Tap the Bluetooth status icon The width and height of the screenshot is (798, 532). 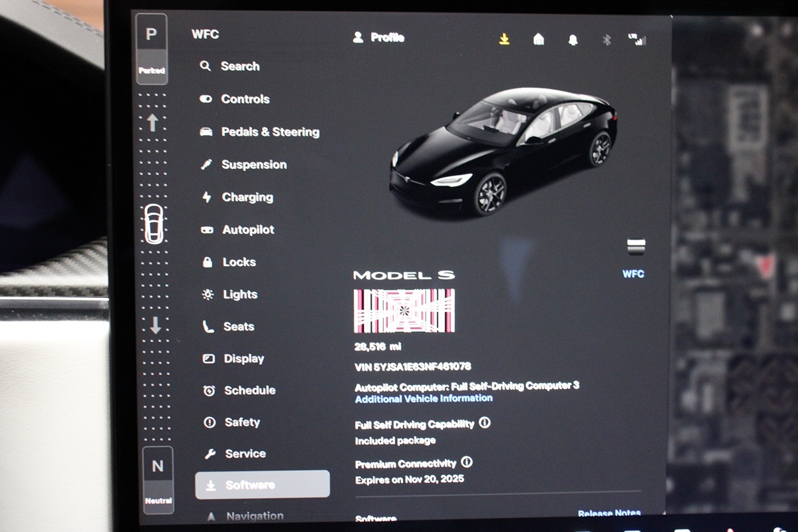tap(606, 39)
